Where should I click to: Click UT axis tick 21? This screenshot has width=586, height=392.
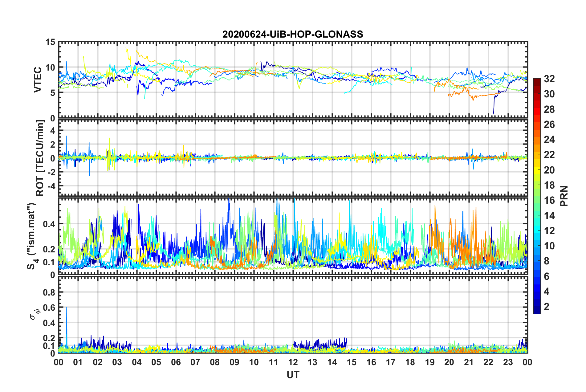(x=469, y=362)
